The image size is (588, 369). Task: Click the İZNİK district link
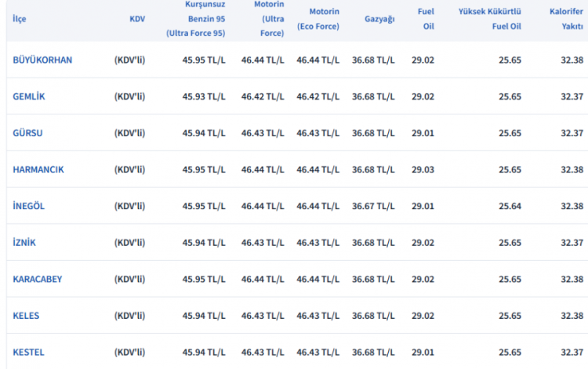click(x=24, y=243)
